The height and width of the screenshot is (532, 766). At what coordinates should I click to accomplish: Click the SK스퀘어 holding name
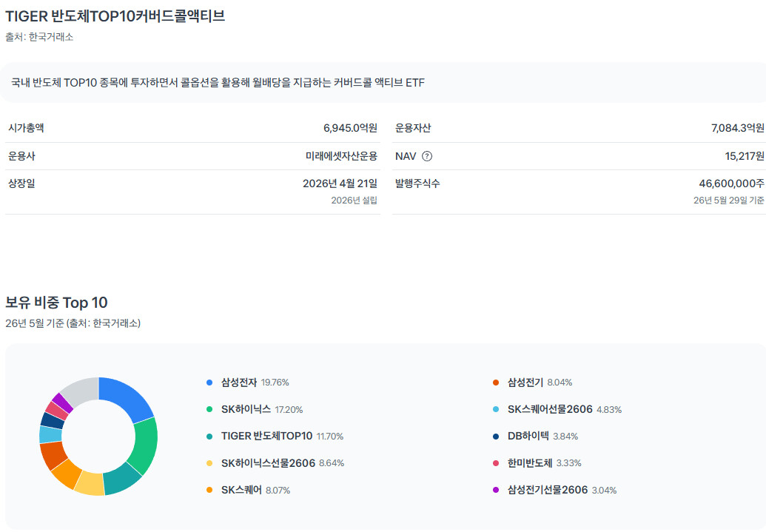tap(241, 490)
